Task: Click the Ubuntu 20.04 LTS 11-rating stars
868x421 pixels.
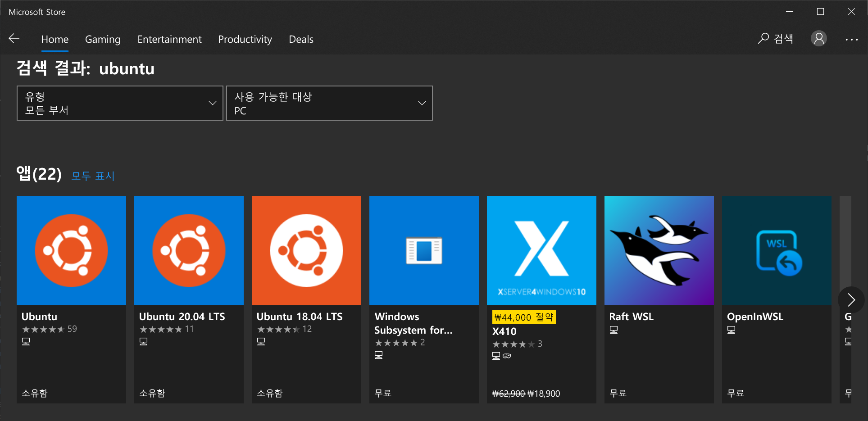Action: tap(161, 330)
